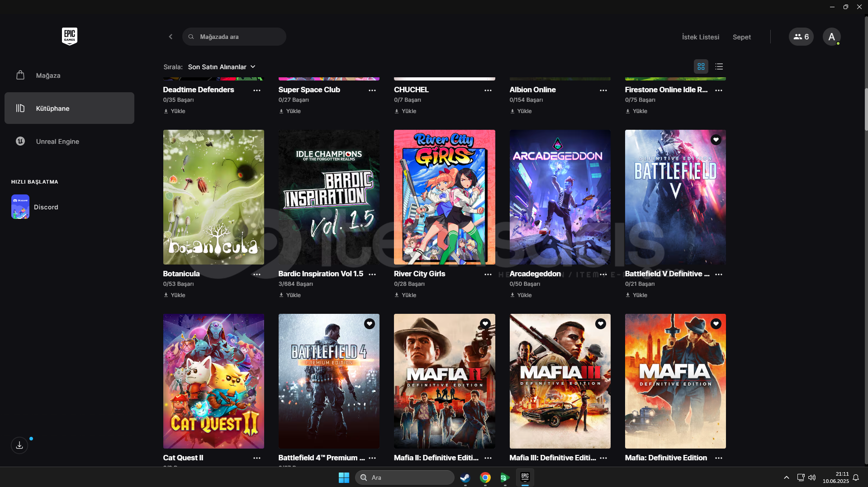Open the account avatar menu

coord(831,37)
